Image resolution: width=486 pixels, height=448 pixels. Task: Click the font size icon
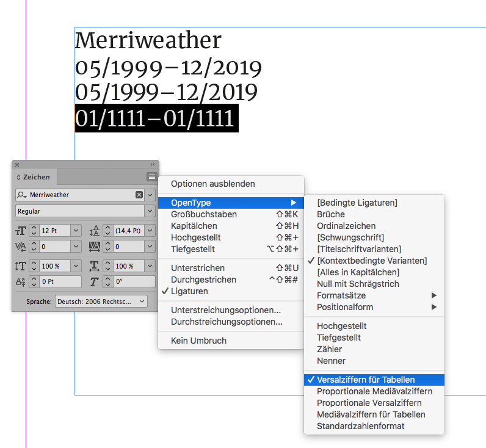[x=21, y=231]
